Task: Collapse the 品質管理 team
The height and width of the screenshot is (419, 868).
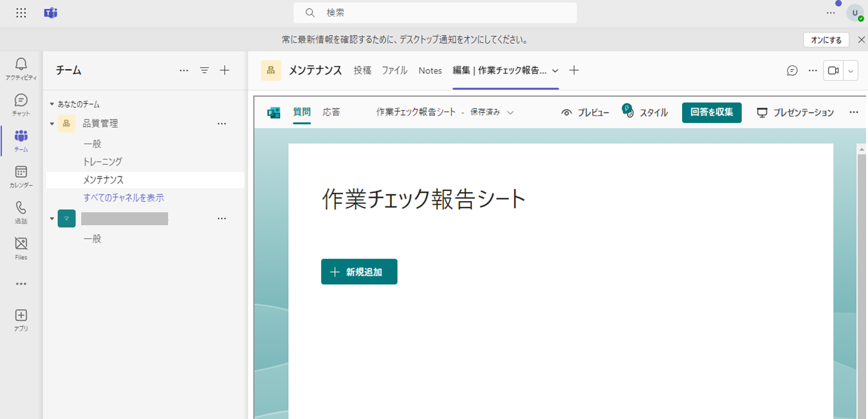Action: tap(52, 123)
